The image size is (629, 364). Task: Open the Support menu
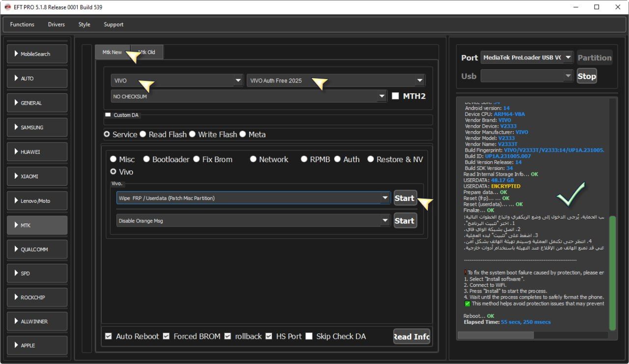(114, 25)
